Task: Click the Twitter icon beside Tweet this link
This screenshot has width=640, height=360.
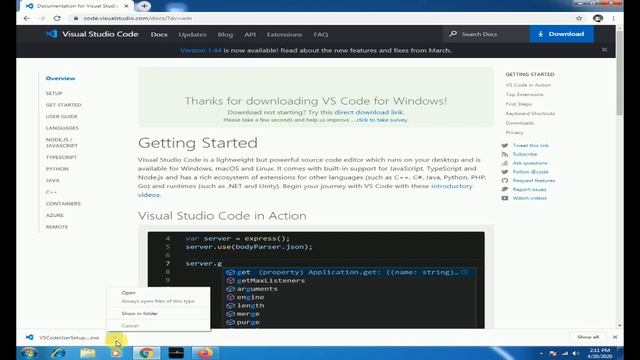Action: pyautogui.click(x=505, y=145)
